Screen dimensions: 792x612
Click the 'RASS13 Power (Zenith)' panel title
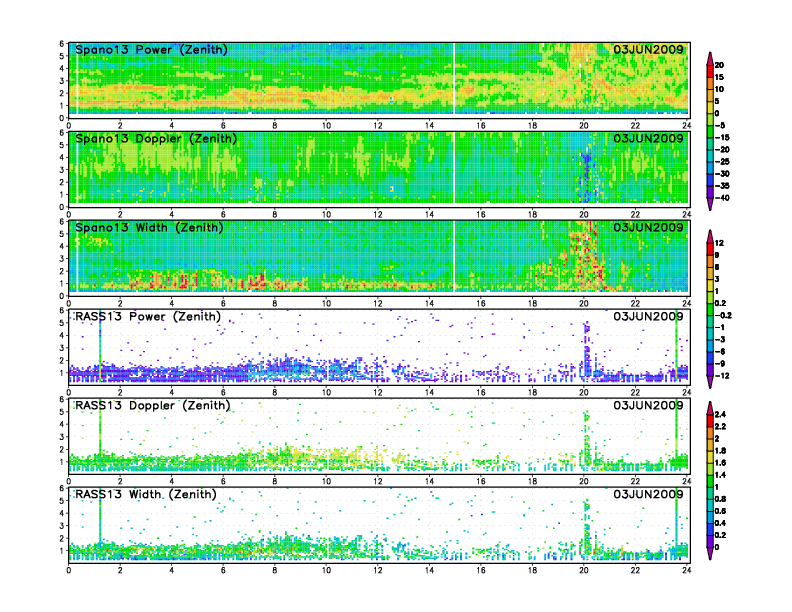(x=148, y=317)
